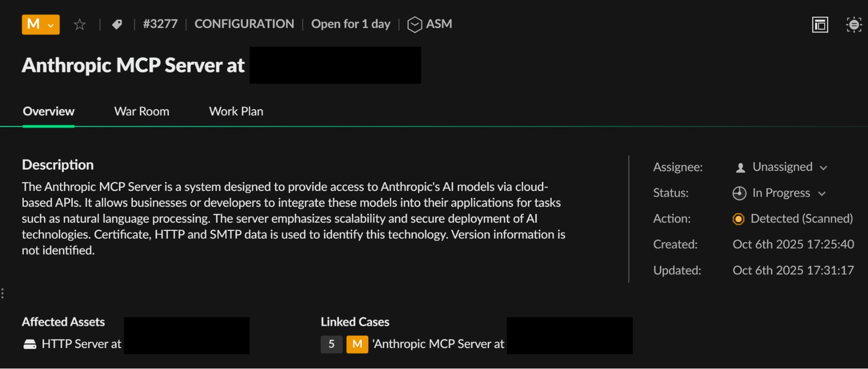Click the CONFIGURATION type label
The width and height of the screenshot is (868, 369).
(x=244, y=24)
